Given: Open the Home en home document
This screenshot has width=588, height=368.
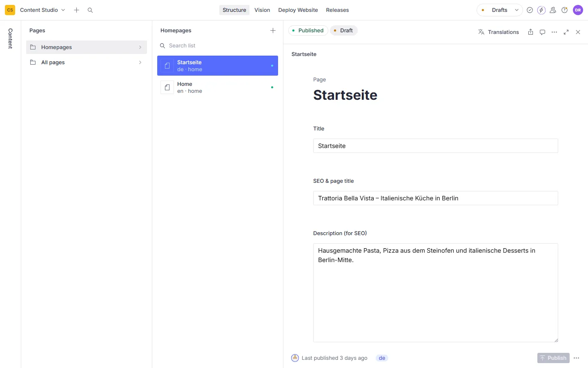Looking at the screenshot, I should coord(218,87).
